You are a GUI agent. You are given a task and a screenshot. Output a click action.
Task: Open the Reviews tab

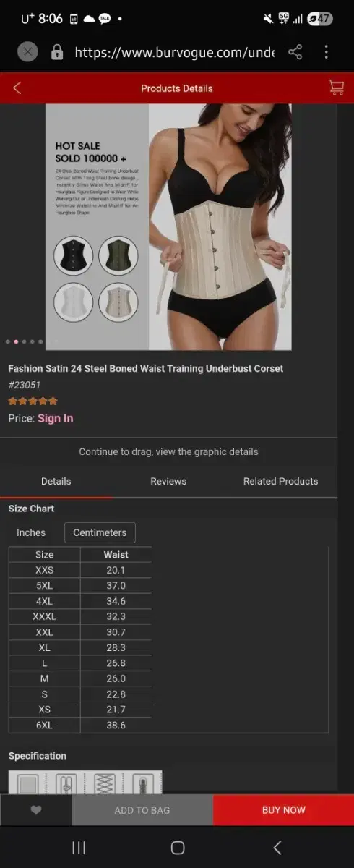(168, 481)
